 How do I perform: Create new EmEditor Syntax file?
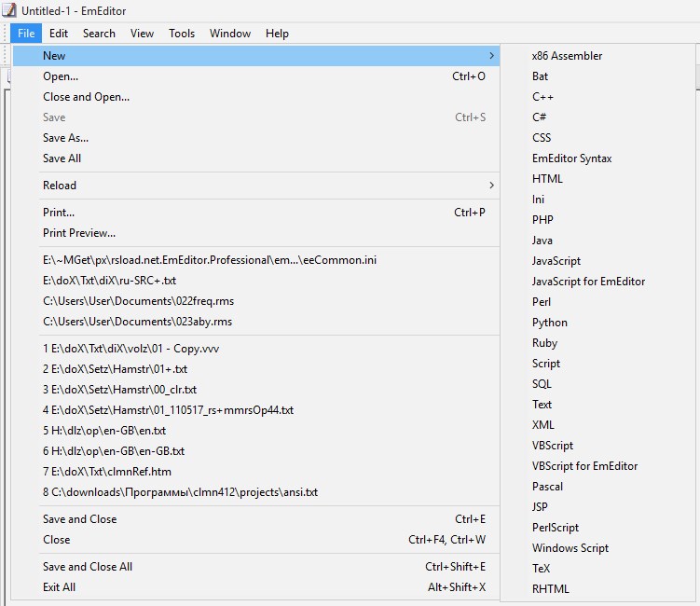coord(598,158)
